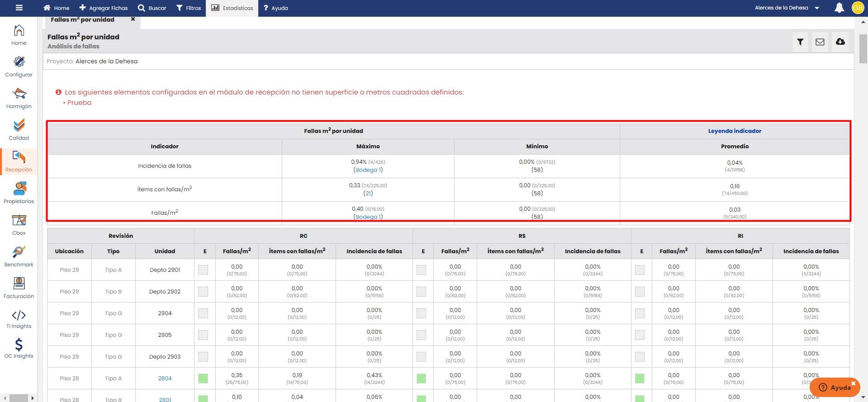The width and height of the screenshot is (868, 402).
Task: Open the notifications bell
Action: click(x=839, y=8)
